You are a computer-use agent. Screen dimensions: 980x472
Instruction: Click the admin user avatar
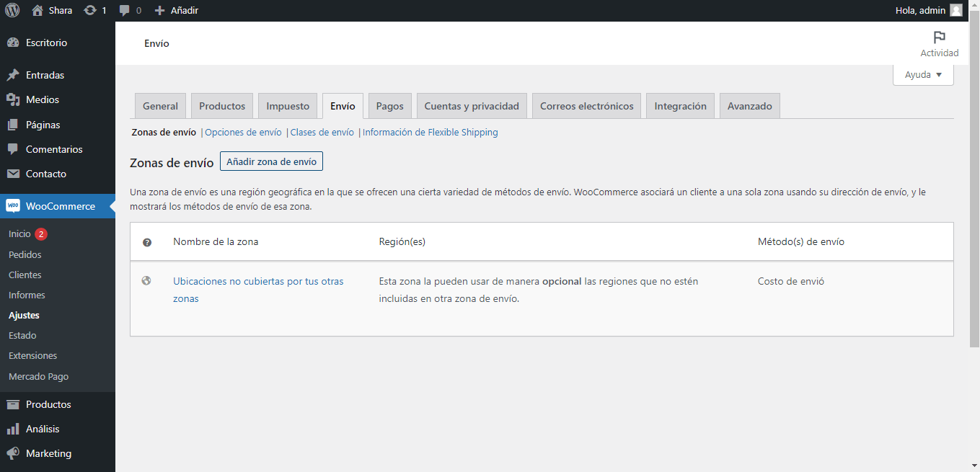click(955, 11)
